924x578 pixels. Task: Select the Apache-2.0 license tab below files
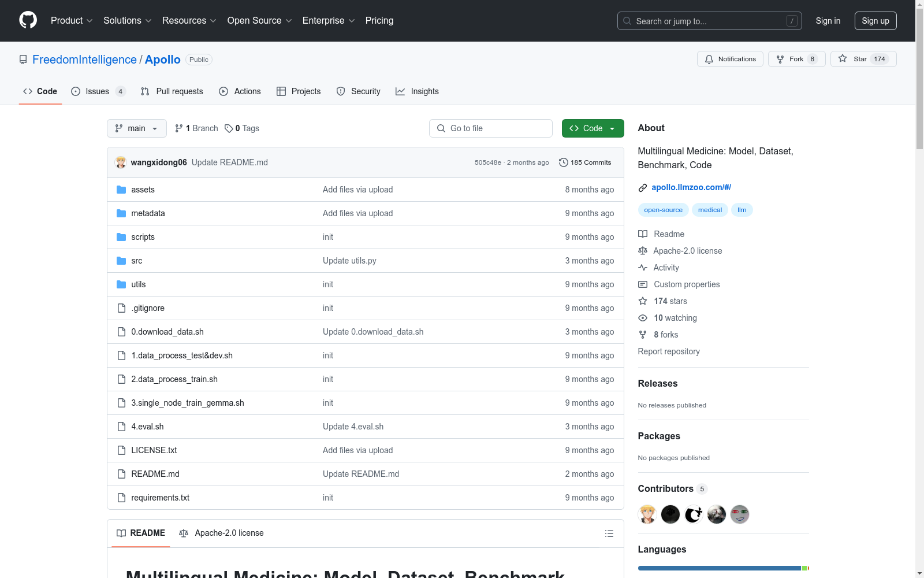(x=221, y=533)
